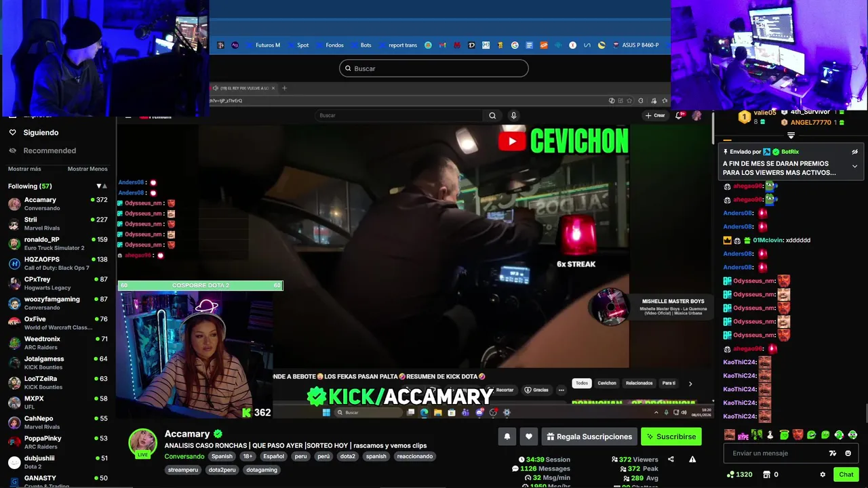Click Regala Suscripciones button
The width and height of the screenshot is (868, 488).
(x=589, y=436)
